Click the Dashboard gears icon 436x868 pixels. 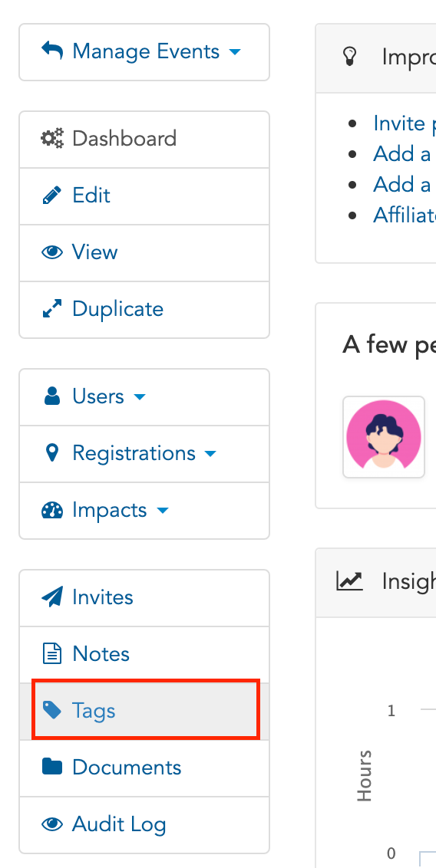click(52, 138)
